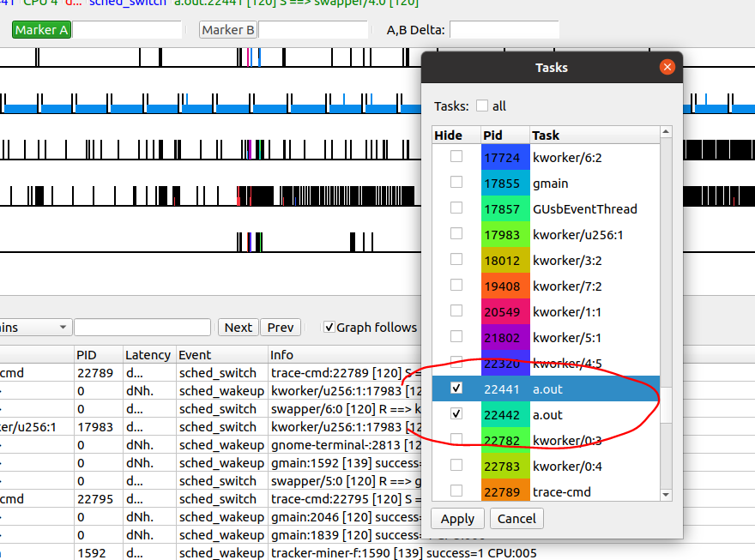Close the Tasks dialog window
The image size is (755, 560).
(x=667, y=68)
